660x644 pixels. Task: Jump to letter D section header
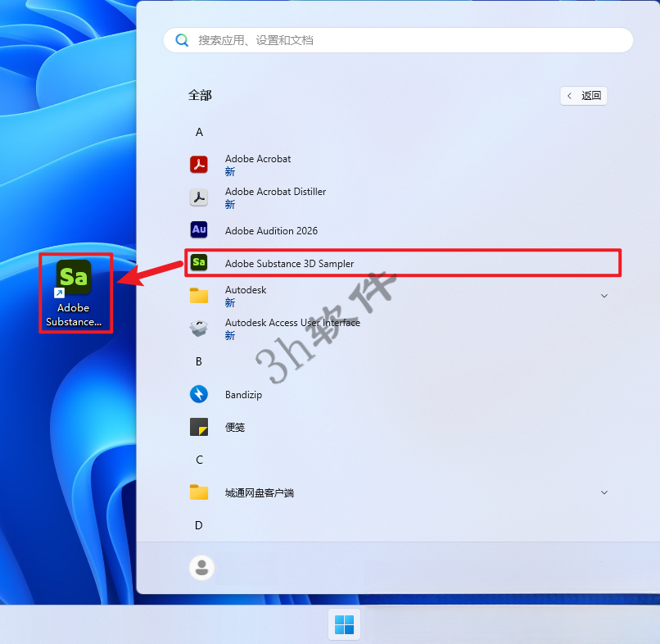(x=199, y=525)
